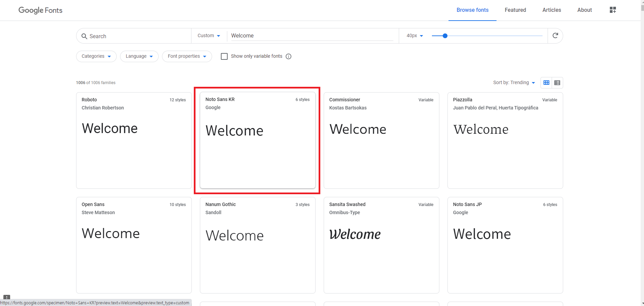Screen dimensions: 644x306
Task: Enable Show only variable fonts checkbox
Action: tap(224, 56)
